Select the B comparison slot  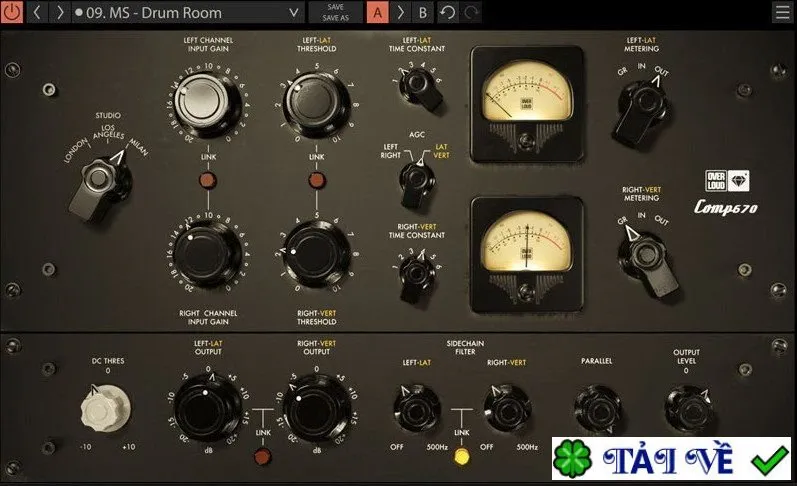(423, 12)
